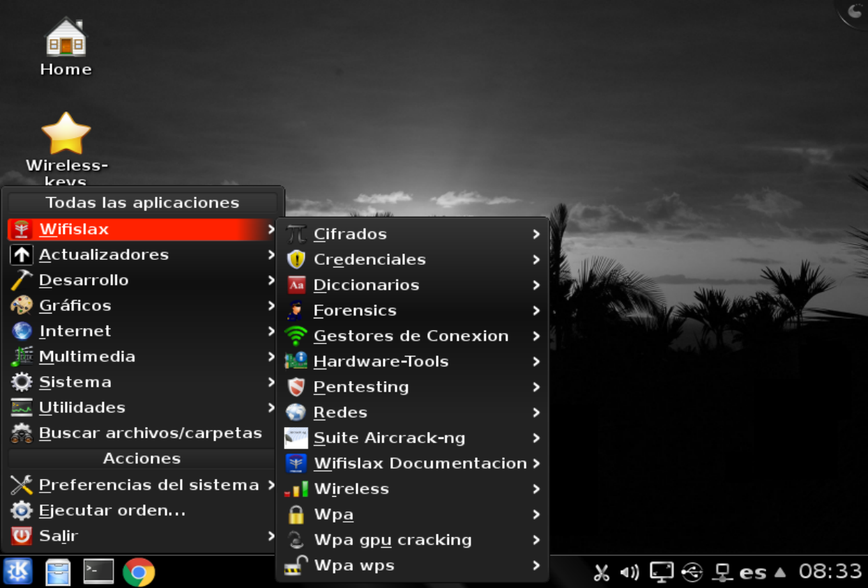The height and width of the screenshot is (588, 868).
Task: Show hidden tray icons arrow
Action: point(781,573)
